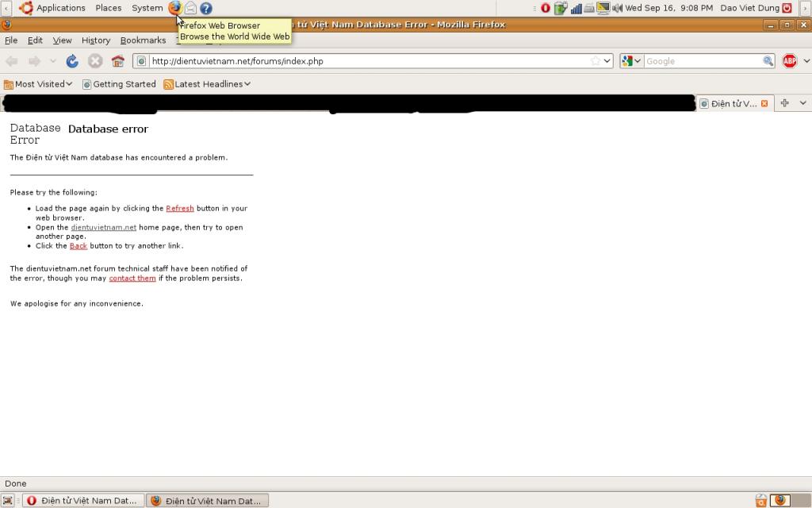Open the recent pages history dropdown arrow
This screenshot has height=508, width=812.
click(x=53, y=61)
